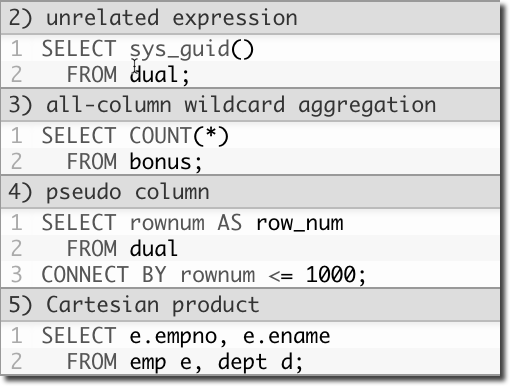Click the <= operator in CONNECT BY line
This screenshot has width=510, height=386.
(x=281, y=275)
